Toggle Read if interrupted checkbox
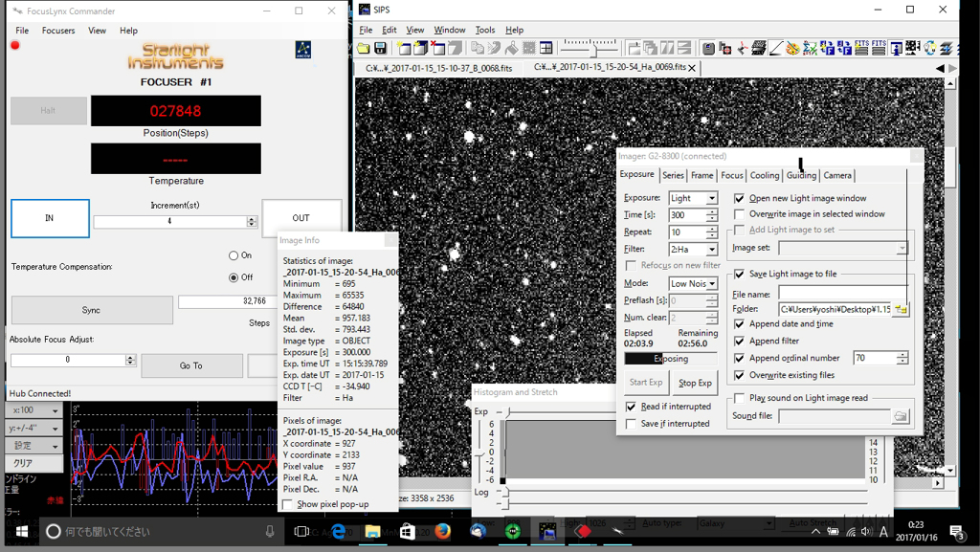980x552 pixels. coord(632,407)
